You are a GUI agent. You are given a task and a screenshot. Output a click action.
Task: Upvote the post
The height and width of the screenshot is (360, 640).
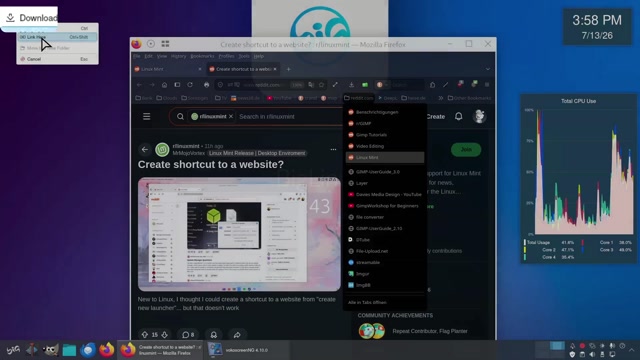[144, 335]
